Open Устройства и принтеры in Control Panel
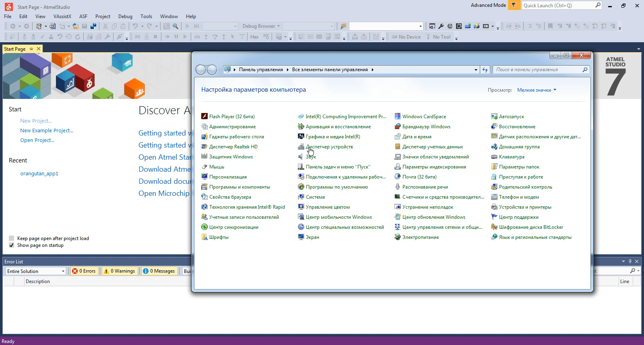Screen dimensions: 644x345 coord(521,207)
